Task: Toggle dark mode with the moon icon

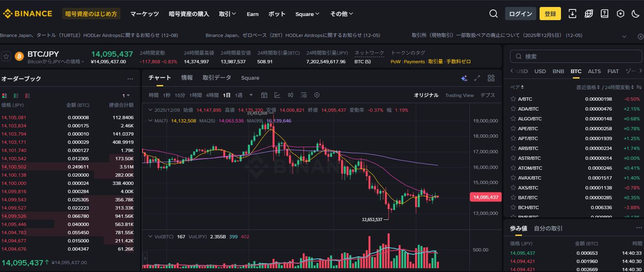Action: tap(635, 14)
